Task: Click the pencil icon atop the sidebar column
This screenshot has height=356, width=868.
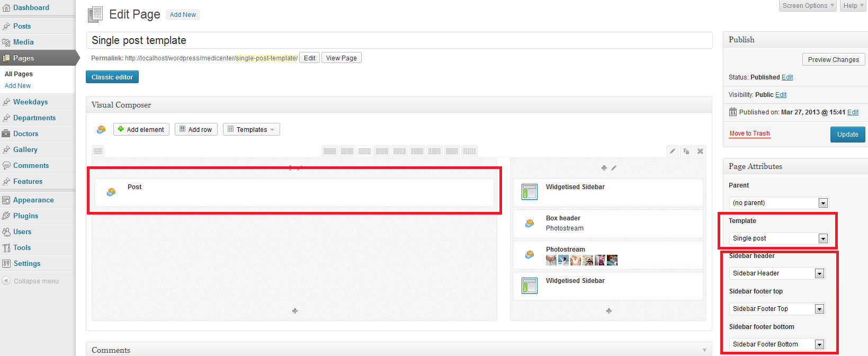Action: (614, 168)
